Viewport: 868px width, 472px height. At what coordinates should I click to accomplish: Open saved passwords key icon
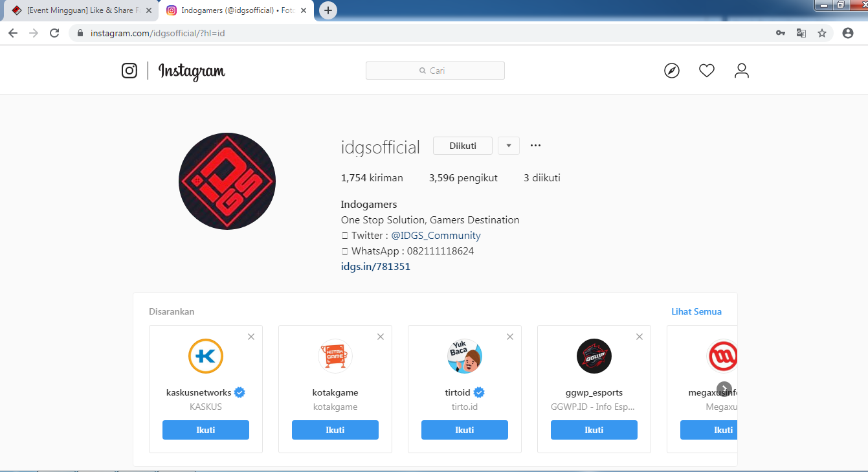point(781,33)
